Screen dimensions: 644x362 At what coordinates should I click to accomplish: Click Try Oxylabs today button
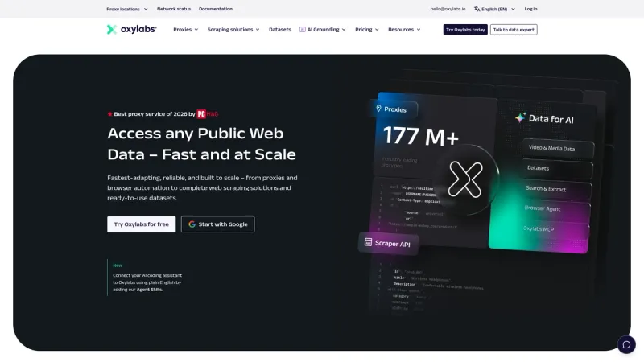coord(465,30)
